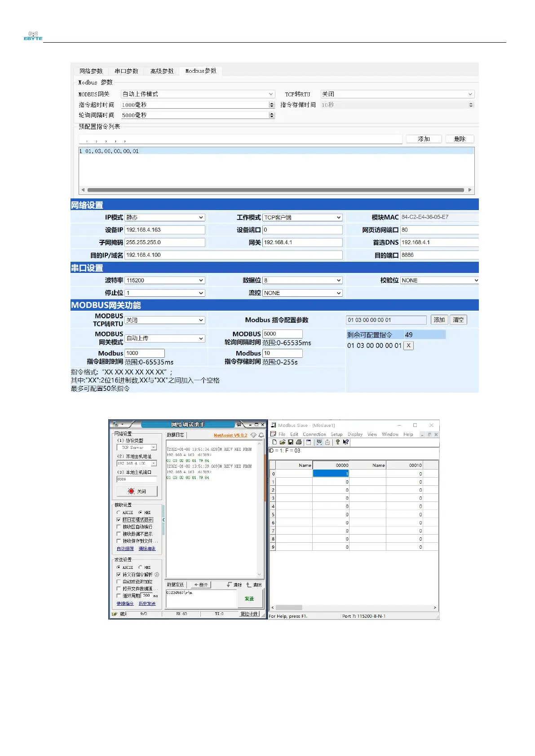This screenshot has height=756, width=535.
Task: Toggle loop period checkbox
Action: pyautogui.click(x=119, y=596)
